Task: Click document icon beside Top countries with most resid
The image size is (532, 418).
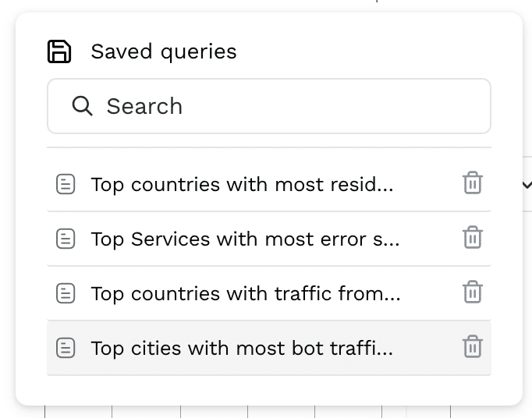Action: point(66,184)
